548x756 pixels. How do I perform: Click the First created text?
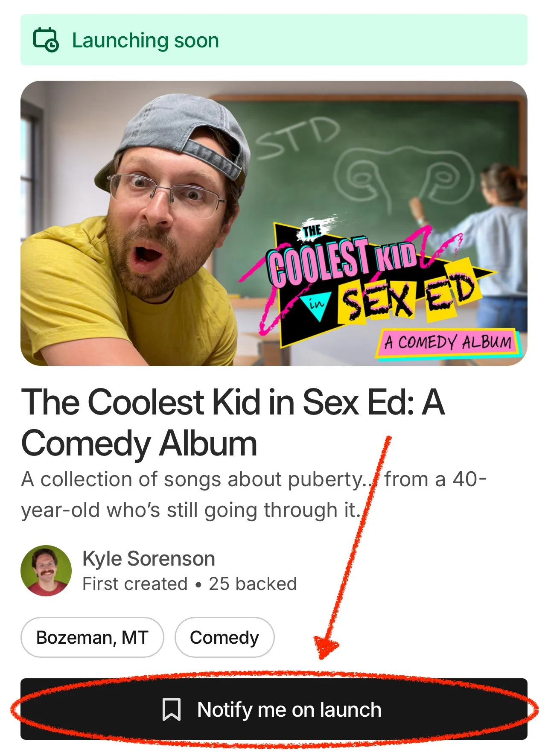(135, 584)
